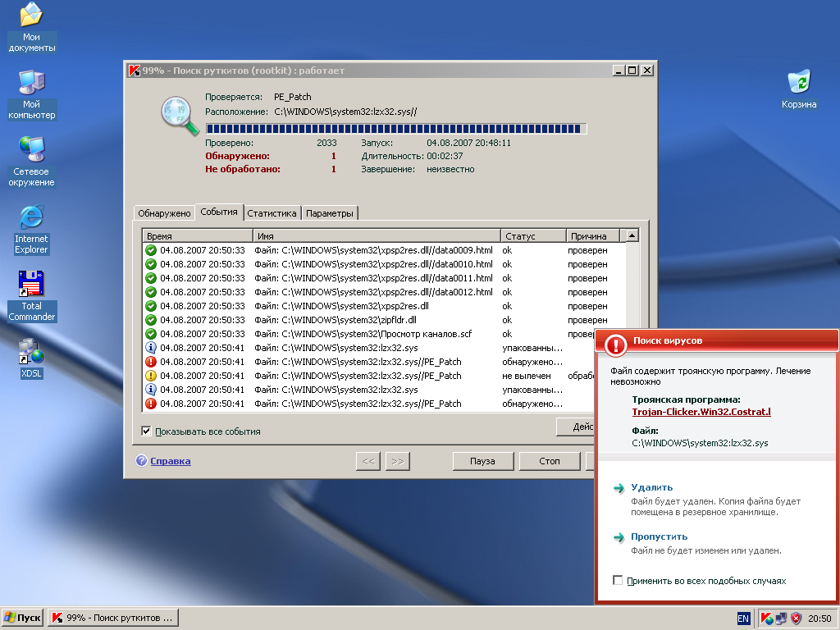Screen dimensions: 840x630
Task: Click the green check icon for data0009.html row
Action: click(151, 250)
